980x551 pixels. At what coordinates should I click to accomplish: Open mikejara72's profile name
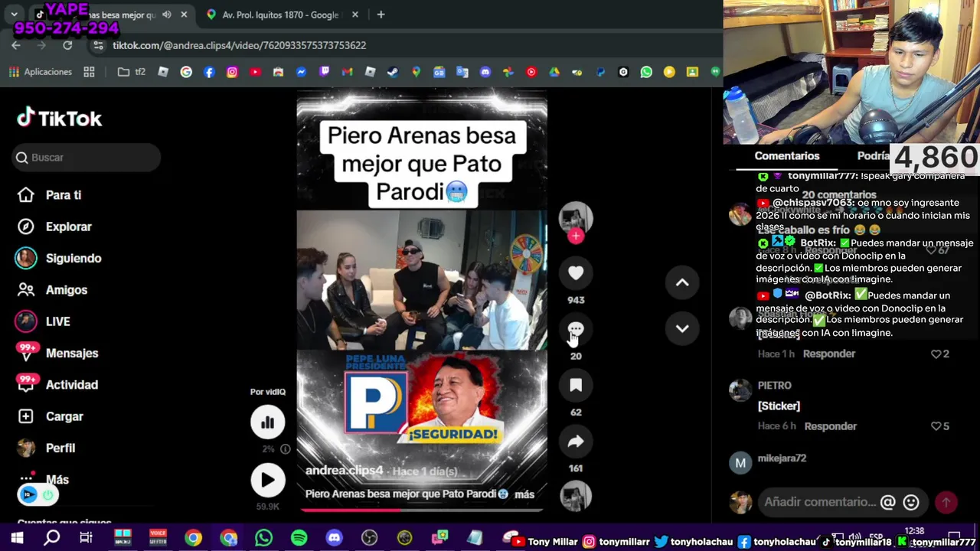coord(782,458)
